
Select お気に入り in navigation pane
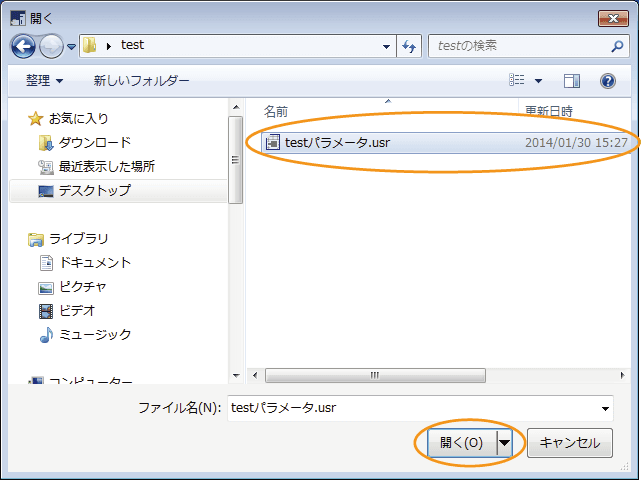[78, 118]
